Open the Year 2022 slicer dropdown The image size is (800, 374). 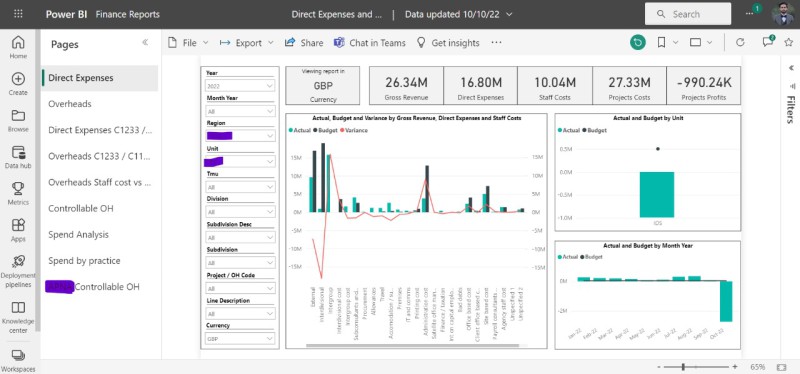tap(240, 86)
